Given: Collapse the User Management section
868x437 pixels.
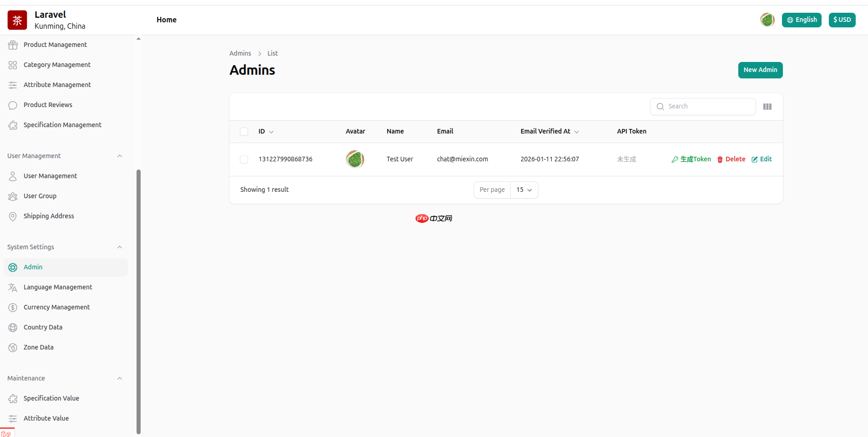Looking at the screenshot, I should 120,156.
